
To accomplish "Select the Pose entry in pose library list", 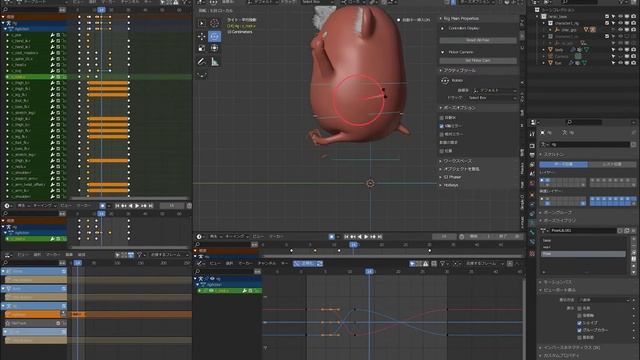I will (583, 254).
